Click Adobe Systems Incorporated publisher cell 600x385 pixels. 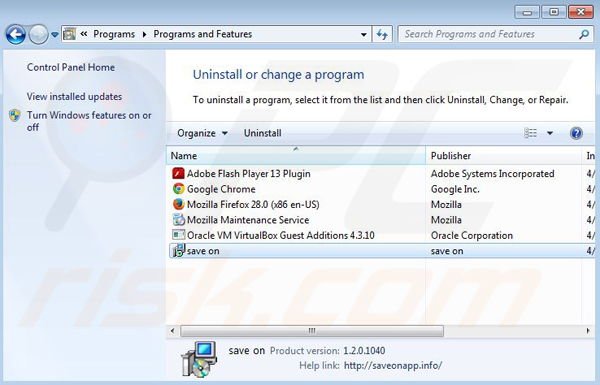492,174
